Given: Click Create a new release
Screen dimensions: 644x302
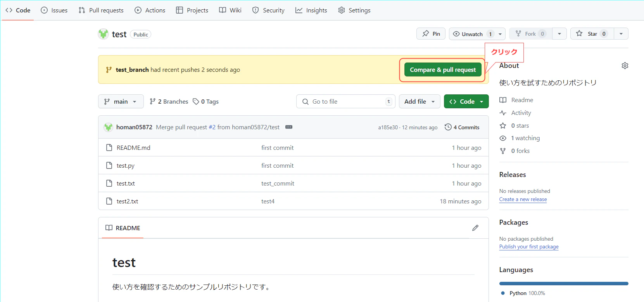Looking at the screenshot, I should (x=523, y=199).
